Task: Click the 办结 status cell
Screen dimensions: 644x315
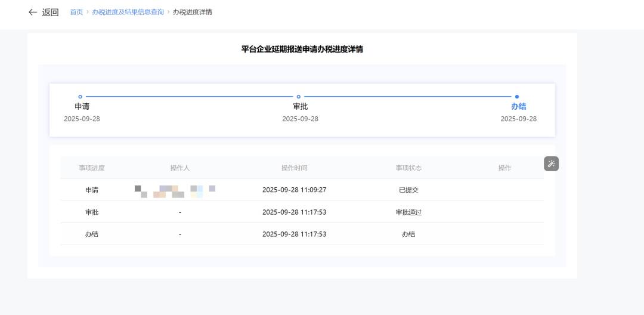Action: tap(408, 234)
